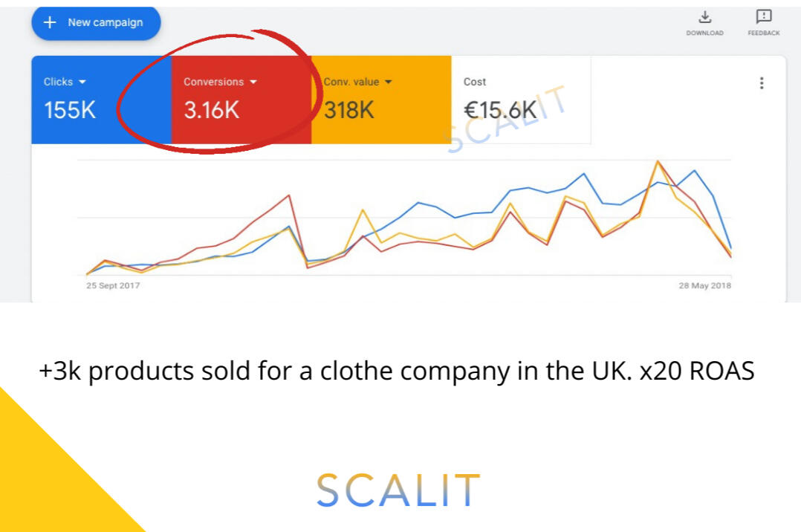Expand the Conv. value dropdown arrow
The width and height of the screenshot is (801, 532).
coord(388,82)
